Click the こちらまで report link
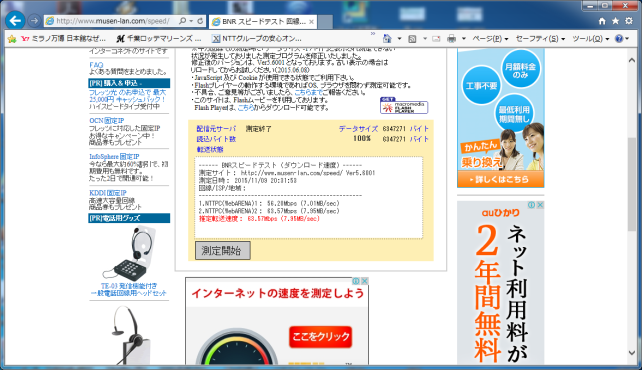 [308, 92]
